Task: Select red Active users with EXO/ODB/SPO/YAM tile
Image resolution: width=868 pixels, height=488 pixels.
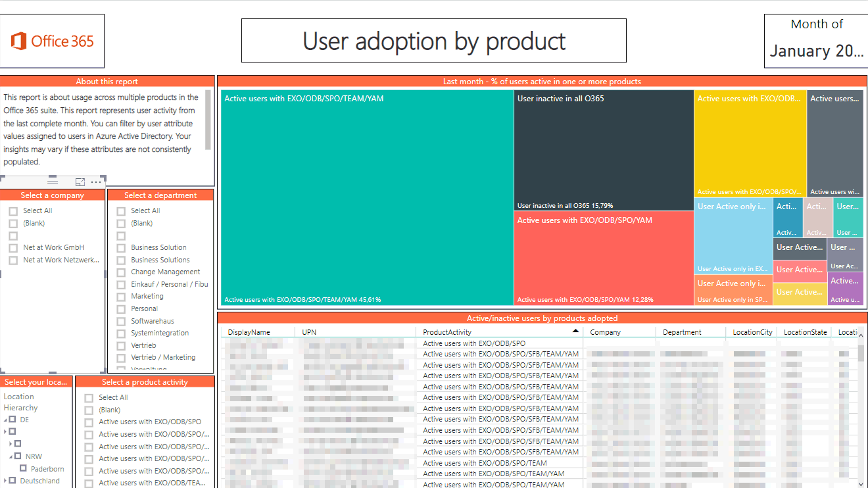Action: point(604,258)
